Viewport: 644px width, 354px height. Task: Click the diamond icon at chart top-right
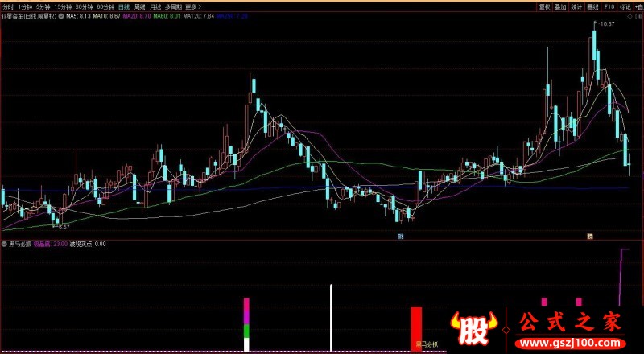[630, 16]
